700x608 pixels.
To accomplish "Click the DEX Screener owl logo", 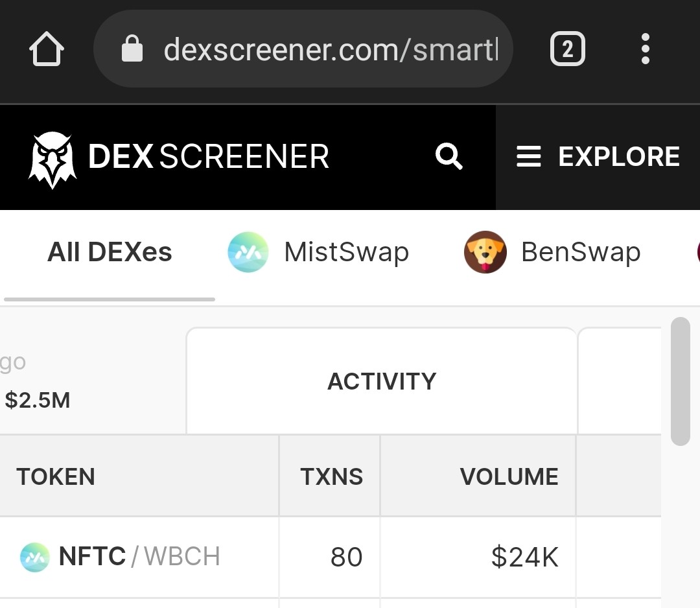I will pyautogui.click(x=52, y=160).
